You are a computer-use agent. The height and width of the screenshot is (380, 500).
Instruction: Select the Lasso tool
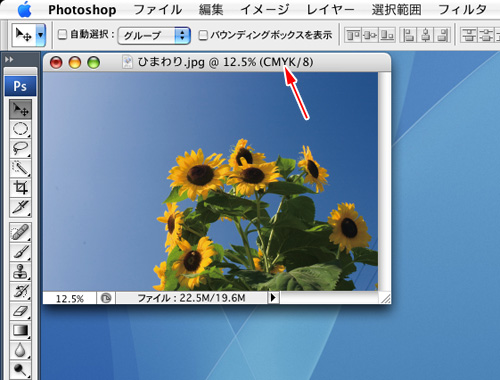coord(20,148)
